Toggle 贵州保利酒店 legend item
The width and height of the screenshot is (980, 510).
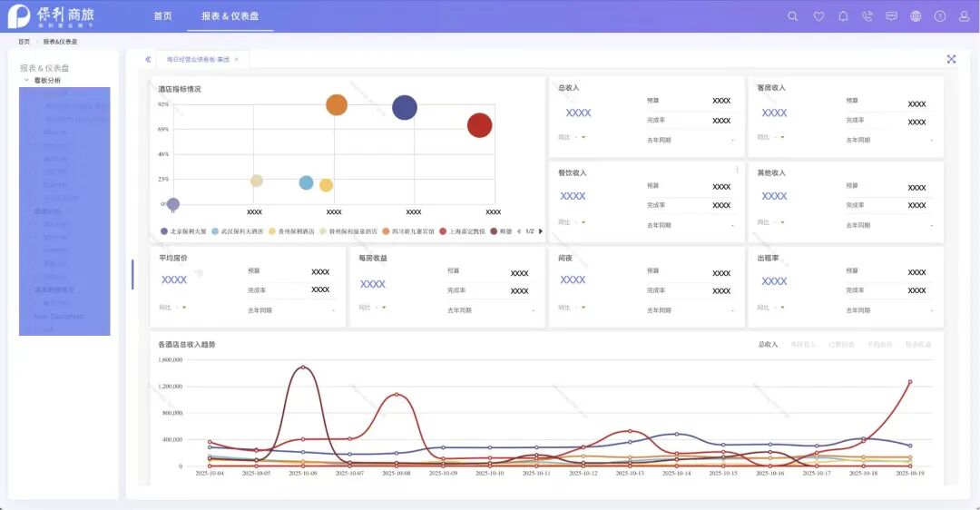point(291,231)
